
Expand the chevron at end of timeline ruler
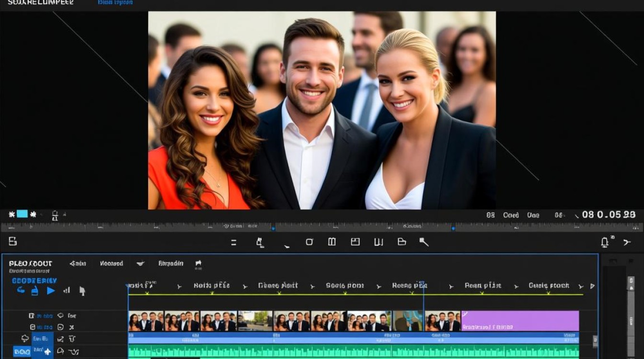(x=592, y=286)
